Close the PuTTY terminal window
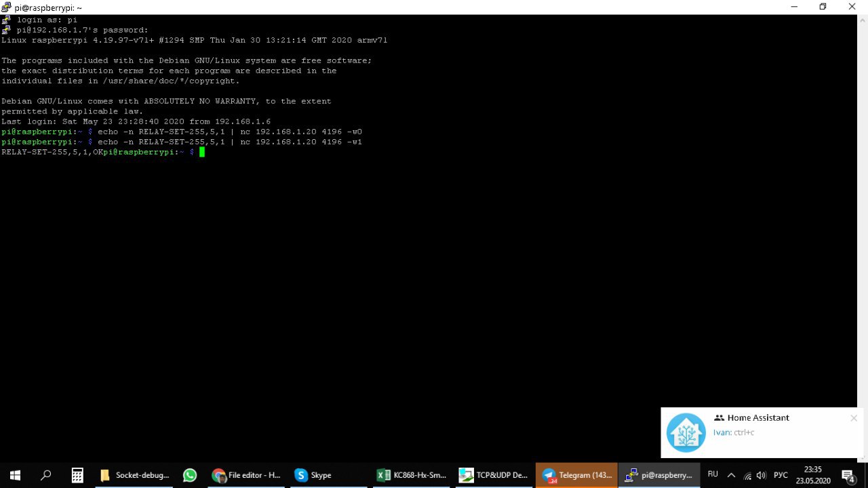 (852, 7)
